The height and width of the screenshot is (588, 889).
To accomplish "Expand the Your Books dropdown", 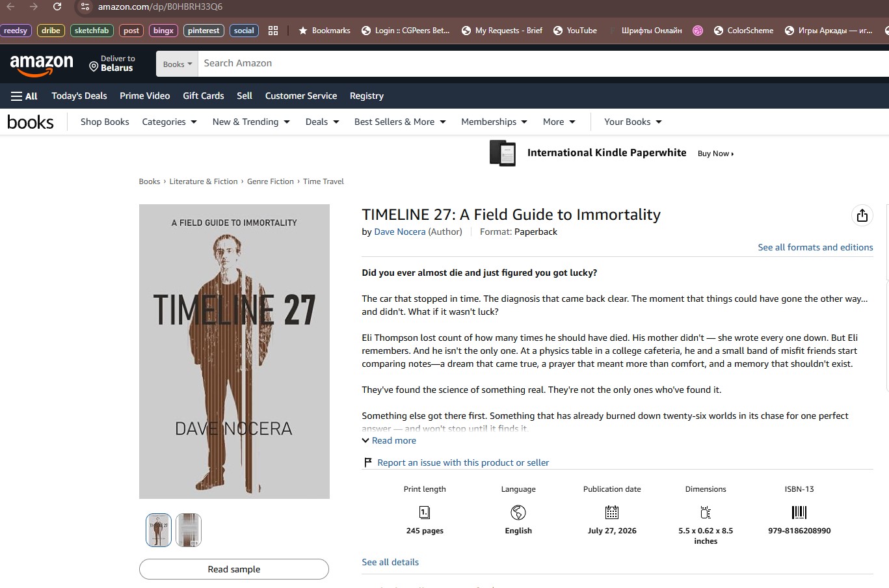I will pyautogui.click(x=633, y=122).
